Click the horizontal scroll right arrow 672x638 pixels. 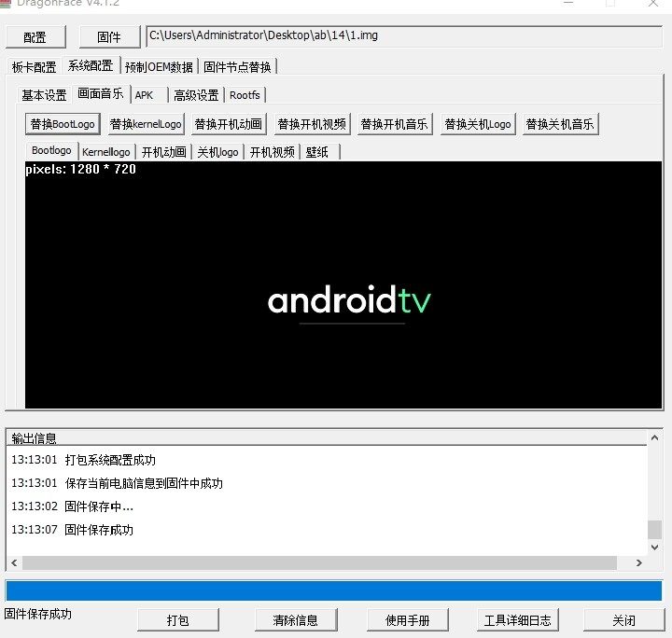click(x=639, y=562)
